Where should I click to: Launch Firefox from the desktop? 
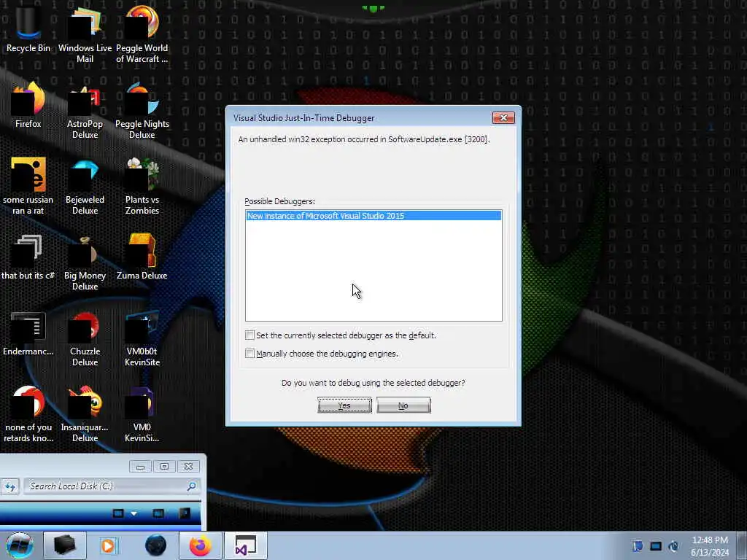(28, 105)
